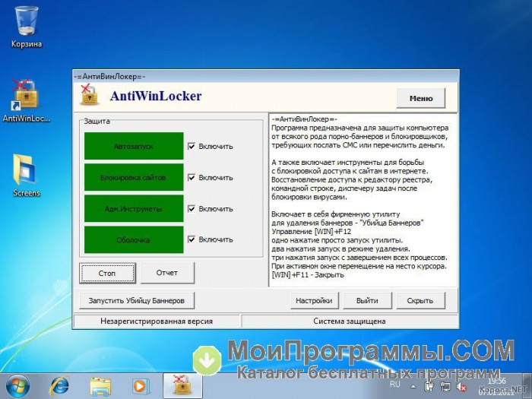Click the network tray icon
Screen dimensions: 532x399
coord(445,386)
